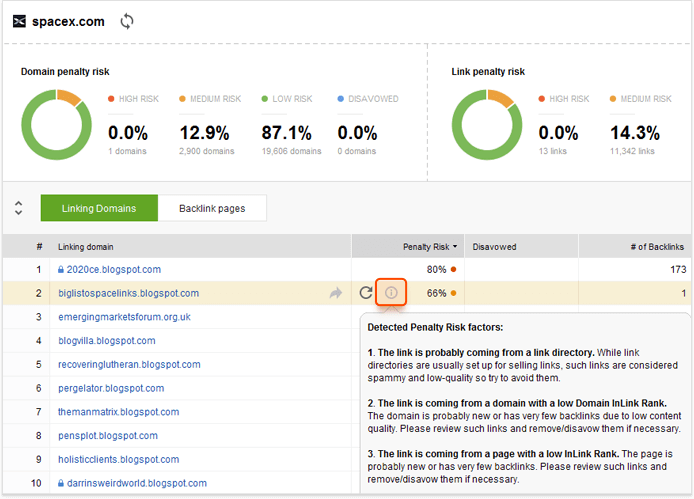Viewport: 694px width, 499px height.
Task: Click the HIGH RISK legend under Link penalty risk
Action: [564, 99]
